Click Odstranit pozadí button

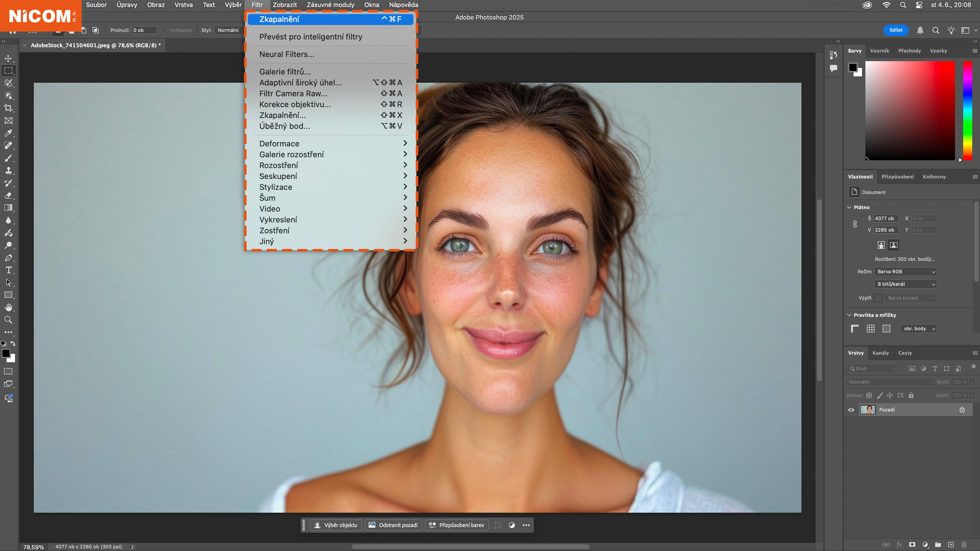(x=393, y=525)
